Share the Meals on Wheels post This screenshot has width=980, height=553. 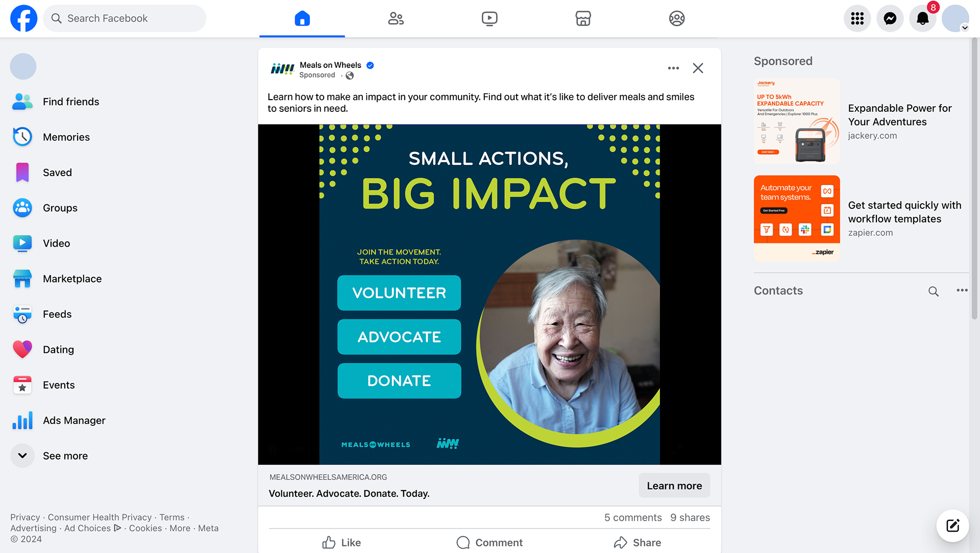tap(637, 542)
